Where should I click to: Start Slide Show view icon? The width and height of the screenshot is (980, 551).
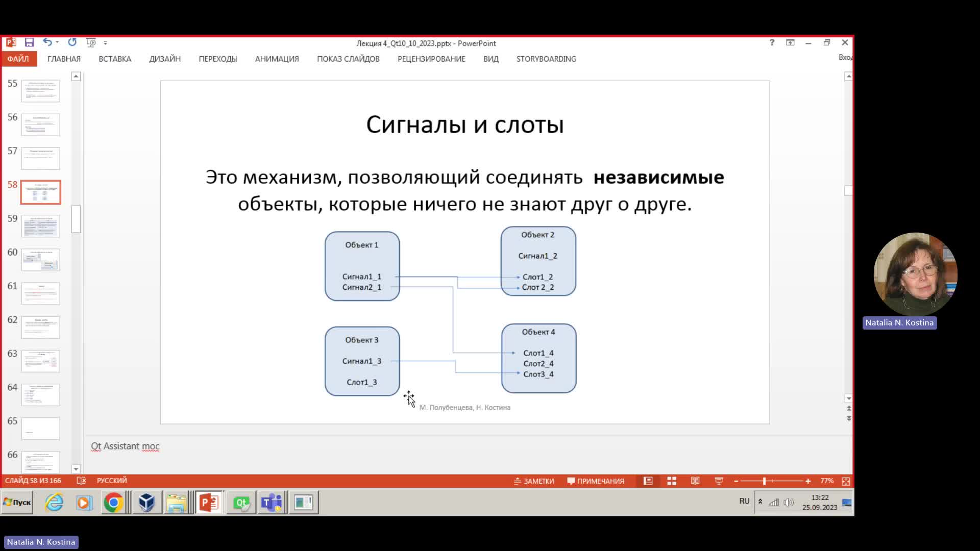click(x=719, y=481)
